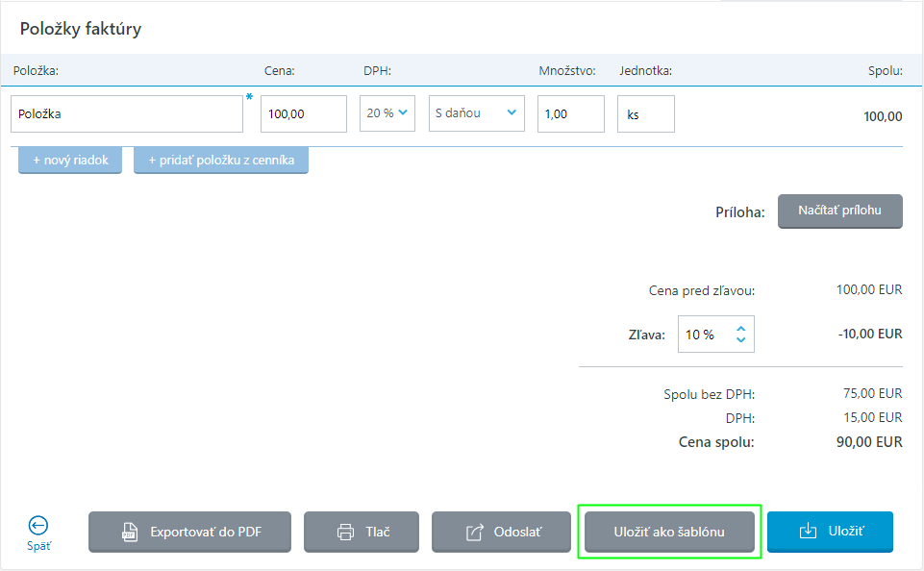The image size is (924, 571).
Task: Expand the S daňou tax type dropdown
Action: pos(476,113)
